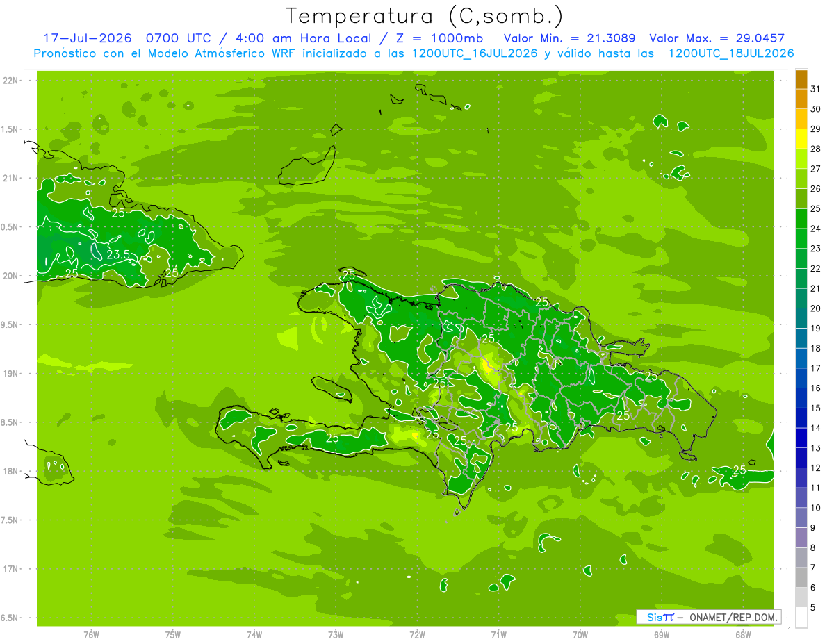Click the purple legend swatch between 9 and 10
The height and width of the screenshot is (644, 834).
(x=801, y=518)
